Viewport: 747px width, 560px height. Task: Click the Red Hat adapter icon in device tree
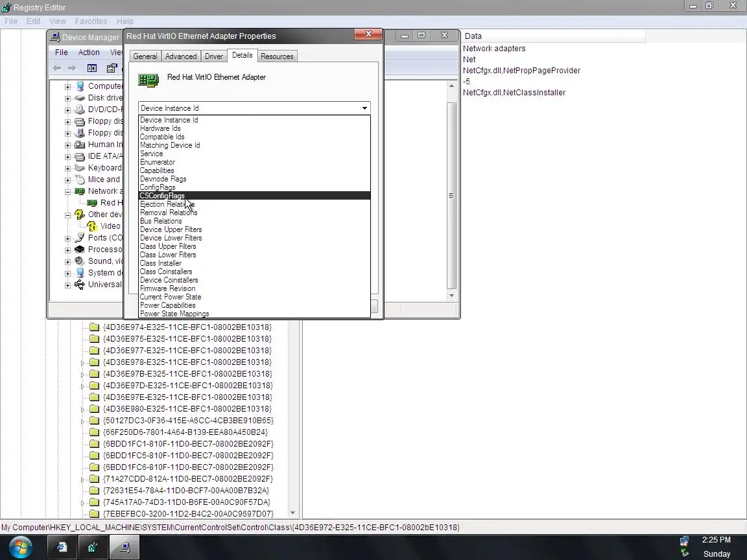pos(92,203)
